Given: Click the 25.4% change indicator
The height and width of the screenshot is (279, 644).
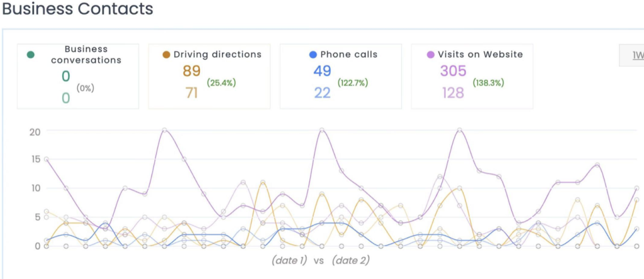Looking at the screenshot, I should (221, 82).
